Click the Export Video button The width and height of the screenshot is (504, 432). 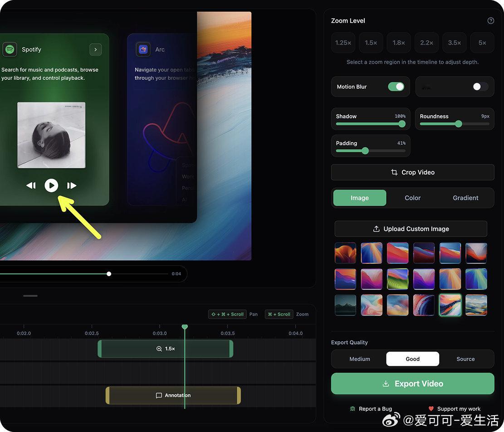pos(412,383)
